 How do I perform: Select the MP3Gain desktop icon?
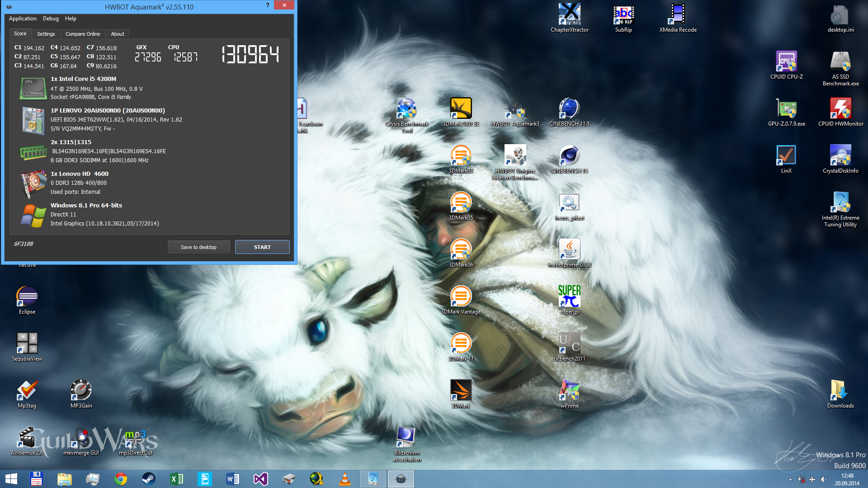[x=81, y=394]
